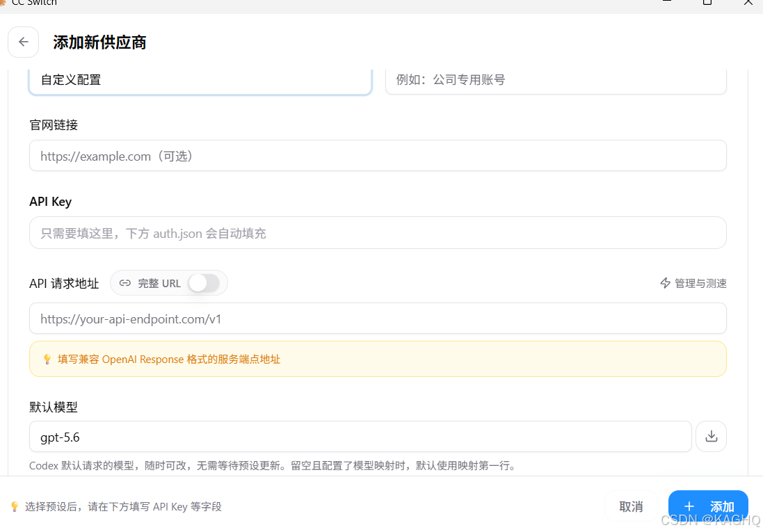The image size is (763, 532).
Task: Toggle the 完整 URL switch
Action: (x=204, y=283)
